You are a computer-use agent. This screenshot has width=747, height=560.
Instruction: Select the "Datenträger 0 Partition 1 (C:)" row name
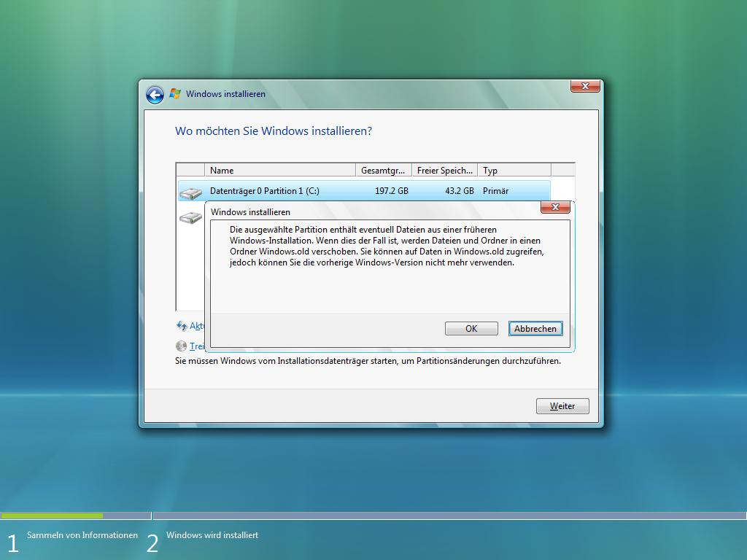point(264,191)
